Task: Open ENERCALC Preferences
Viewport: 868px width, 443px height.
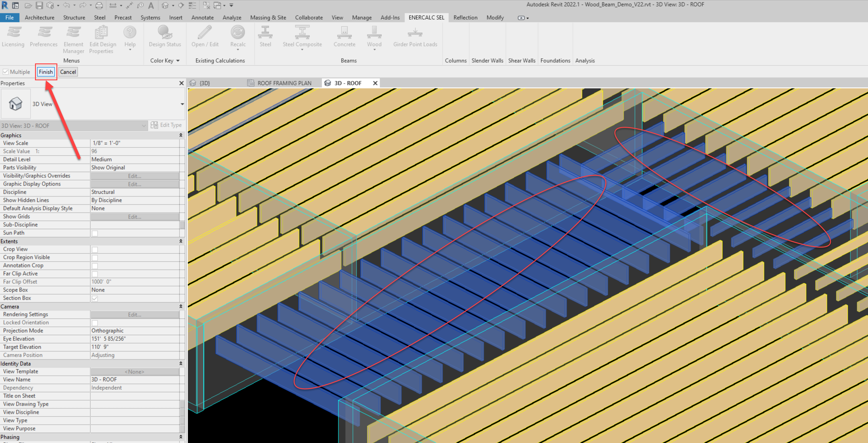Action: (x=43, y=37)
